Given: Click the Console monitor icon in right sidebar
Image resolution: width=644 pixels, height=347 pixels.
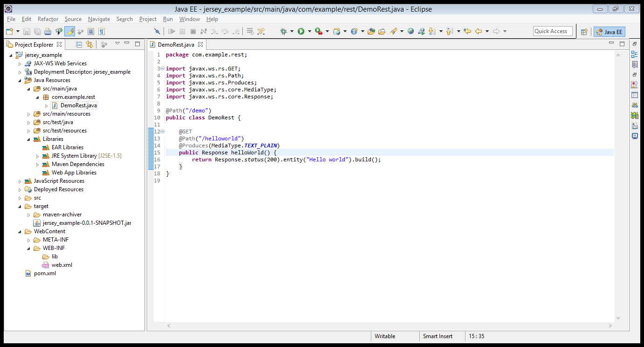Looking at the screenshot, I should [x=635, y=136].
